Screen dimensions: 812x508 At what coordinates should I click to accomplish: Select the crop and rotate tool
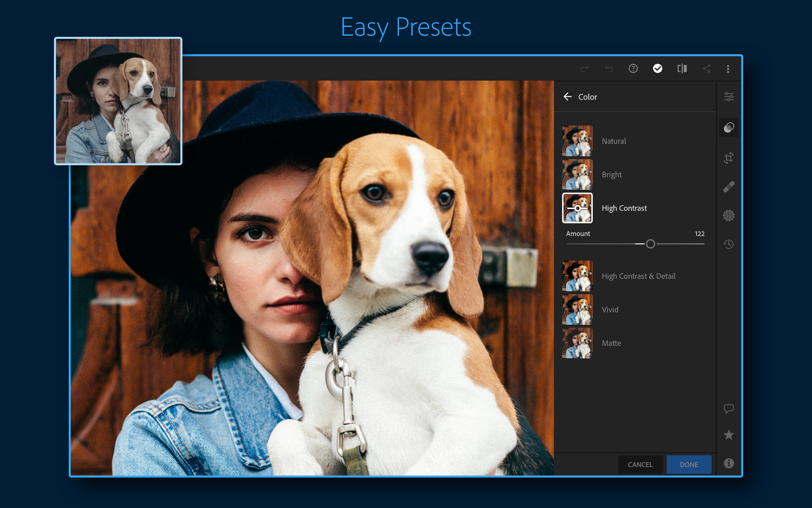pyautogui.click(x=729, y=157)
